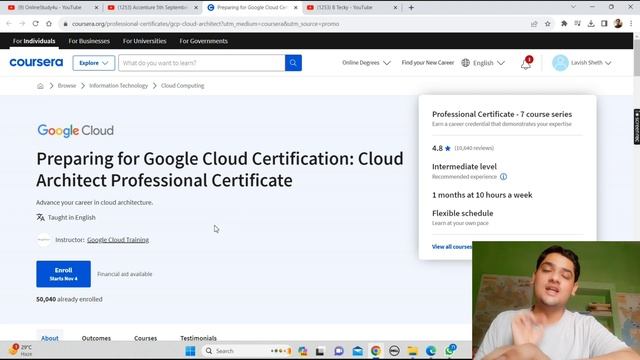Click the browser forward arrow
640x360 pixels.
click(22, 24)
